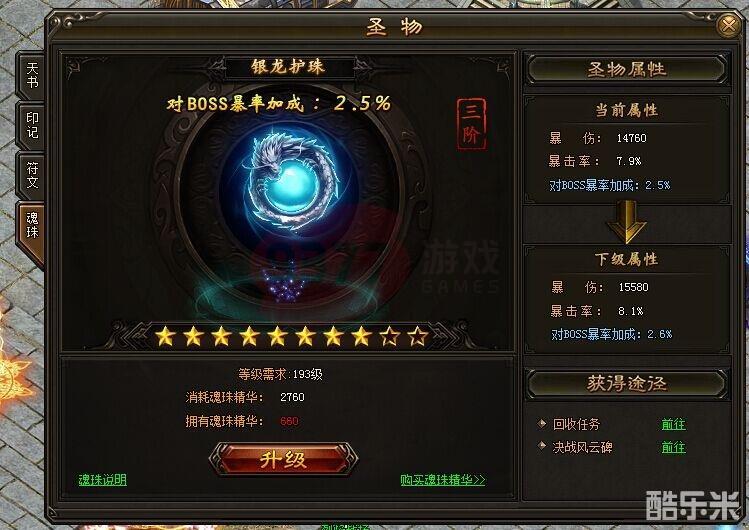Click the diamond bullet beside 决战风云碑
The width and height of the screenshot is (749, 530).
point(542,446)
